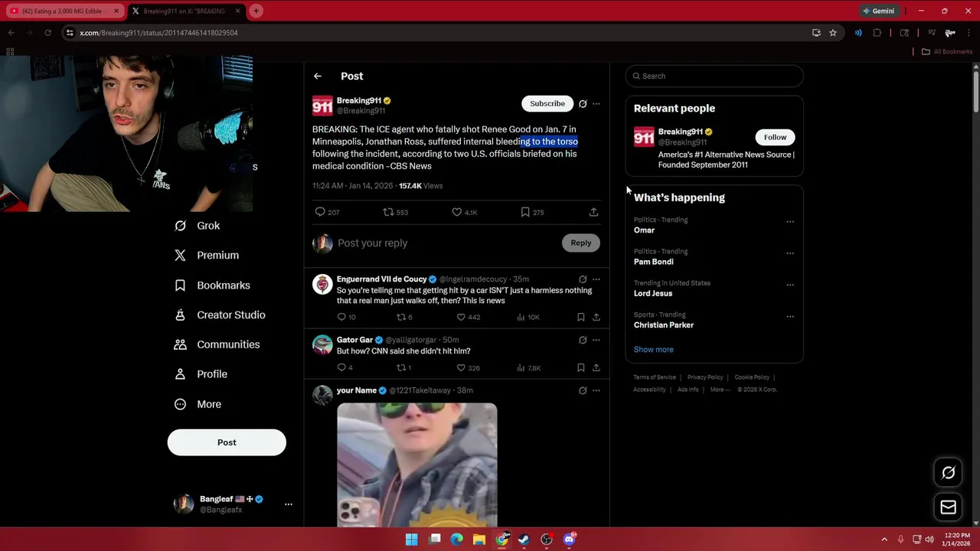Open more options on your Name's reply
The width and height of the screenshot is (980, 551).
tap(596, 390)
